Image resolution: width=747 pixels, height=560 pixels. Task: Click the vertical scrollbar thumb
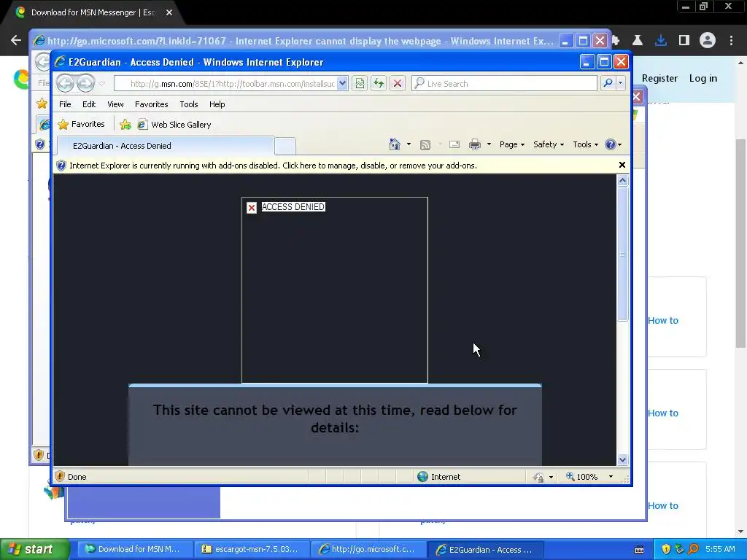[x=622, y=254]
